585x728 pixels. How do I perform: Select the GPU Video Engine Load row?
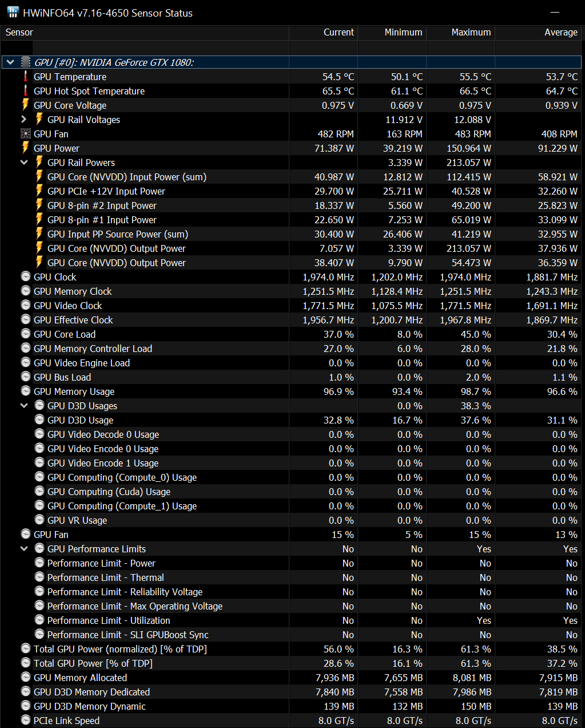[x=292, y=363]
